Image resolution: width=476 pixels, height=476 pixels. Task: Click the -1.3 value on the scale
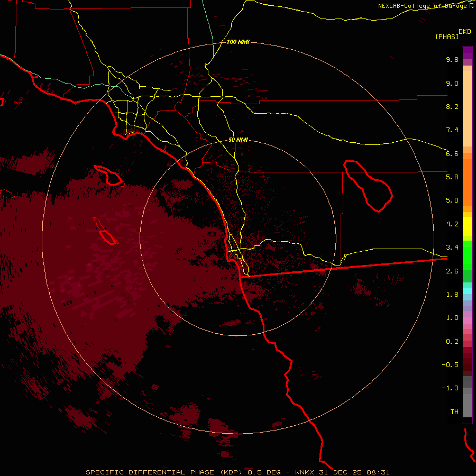point(450,388)
